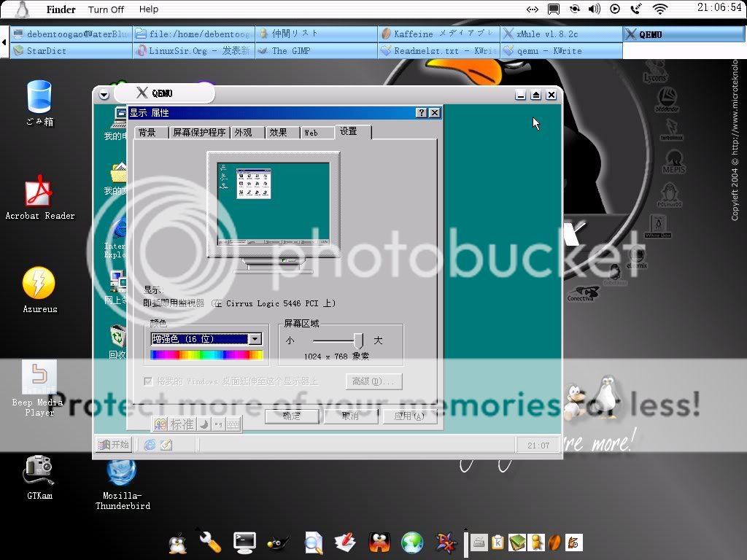Switch to Readme1st.txt - KWrite taskbar entry

tap(438, 50)
